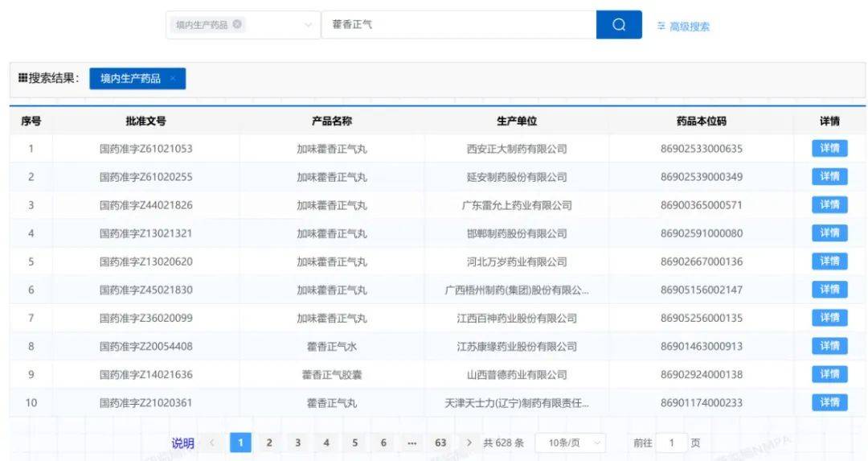The width and height of the screenshot is (868, 461).
Task: Select page 63 in the pagination
Action: pyautogui.click(x=440, y=442)
